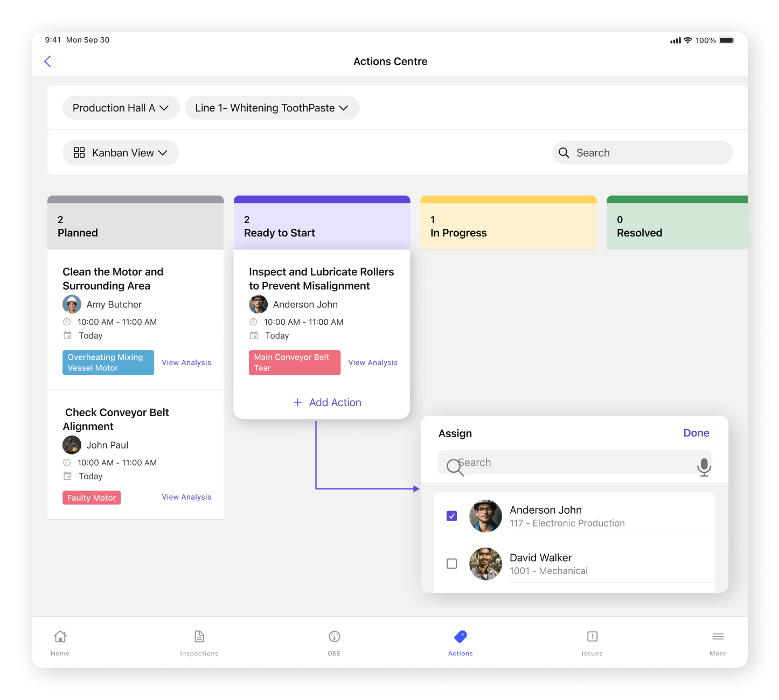
Task: Open the Home tab icon
Action: click(60, 636)
